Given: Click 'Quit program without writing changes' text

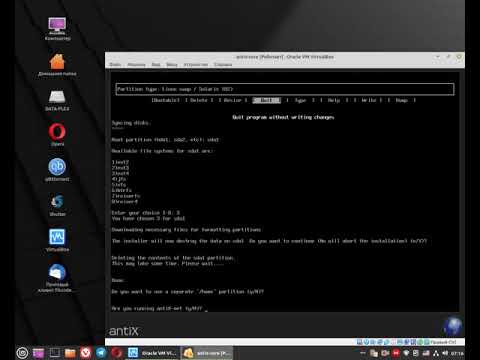Looking at the screenshot, I should pos(283,117).
